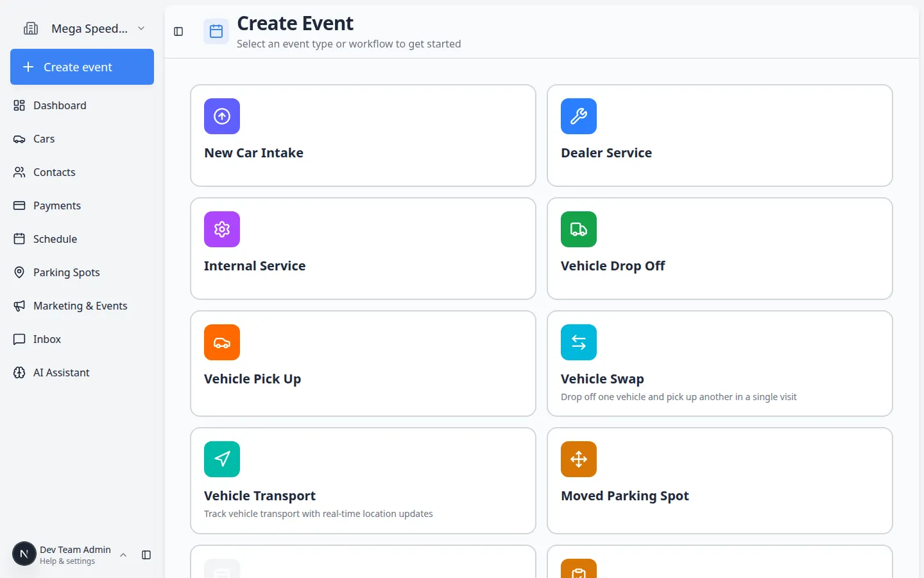
Task: Click the Help & settings text
Action: [67, 561]
